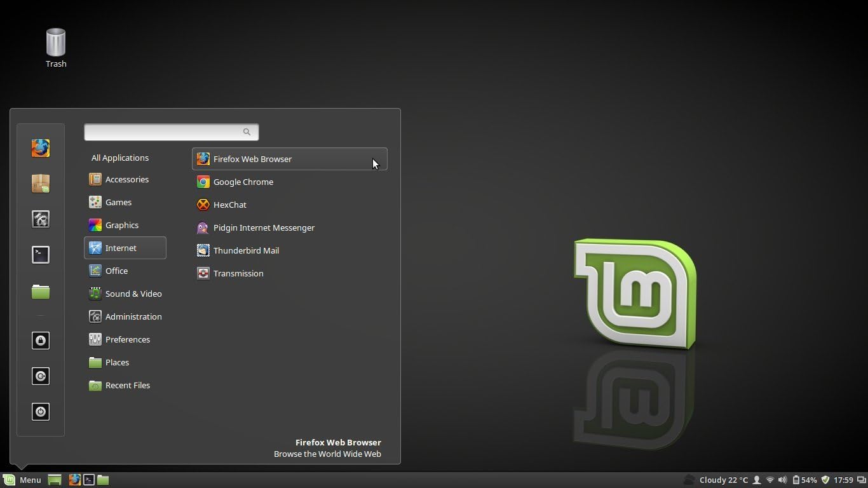
Task: Open HexChat application
Action: point(229,205)
